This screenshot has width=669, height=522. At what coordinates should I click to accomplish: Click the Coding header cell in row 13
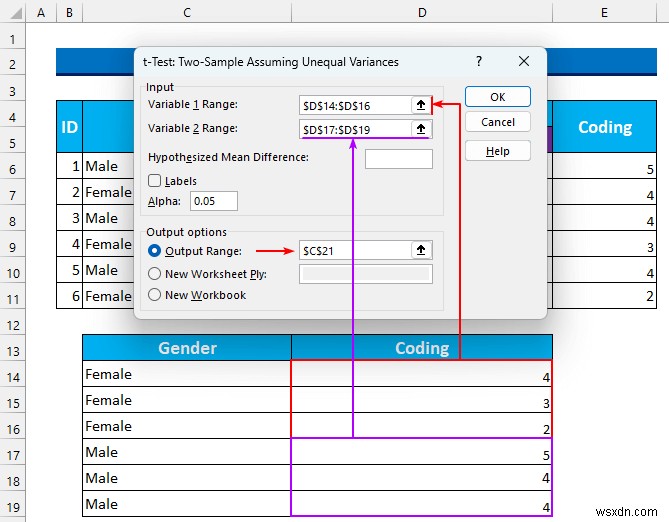[x=422, y=348]
